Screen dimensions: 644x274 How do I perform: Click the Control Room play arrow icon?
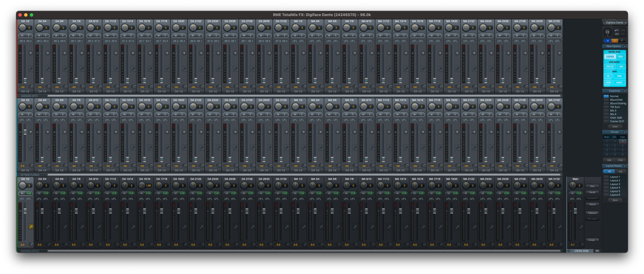click(569, 251)
